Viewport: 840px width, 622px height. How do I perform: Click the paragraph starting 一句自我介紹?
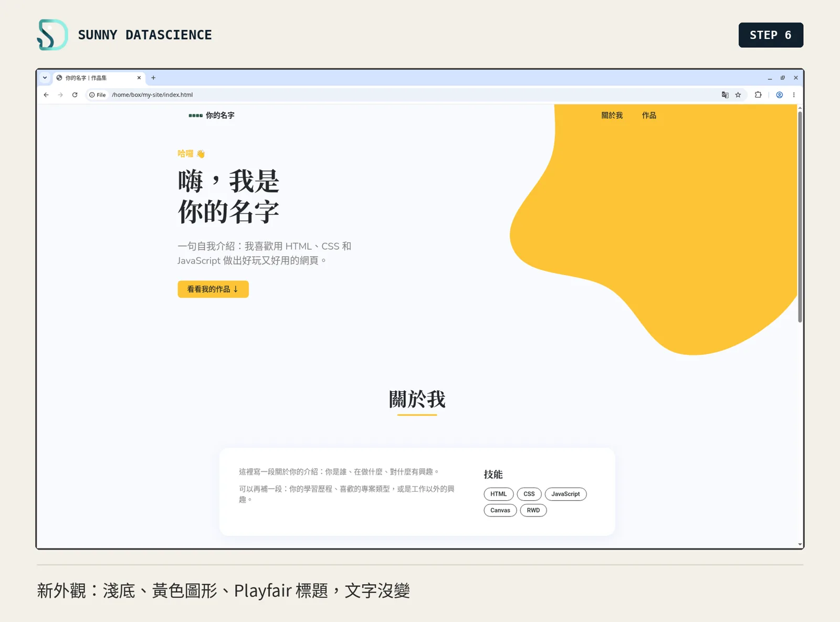pos(265,254)
